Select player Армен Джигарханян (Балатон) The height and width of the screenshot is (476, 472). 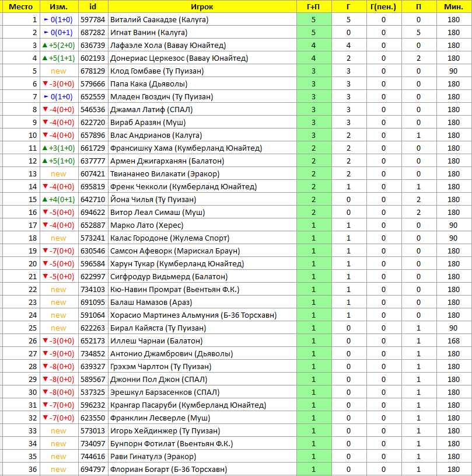click(x=167, y=161)
